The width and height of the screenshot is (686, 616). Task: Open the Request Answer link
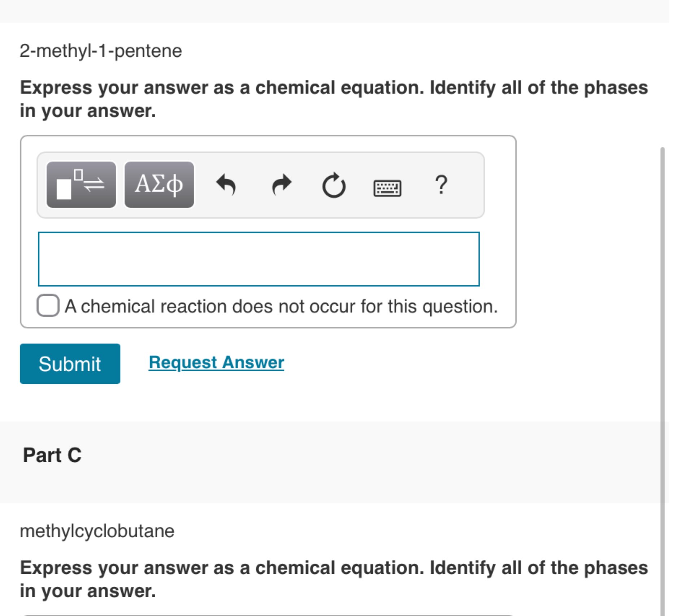(216, 362)
